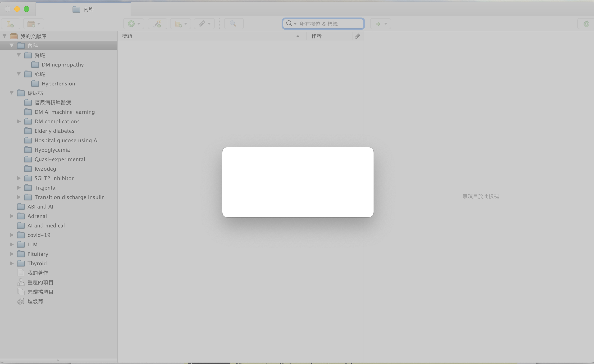594x364 pixels.
Task: Click the green New Item plus icon
Action: pos(131,24)
